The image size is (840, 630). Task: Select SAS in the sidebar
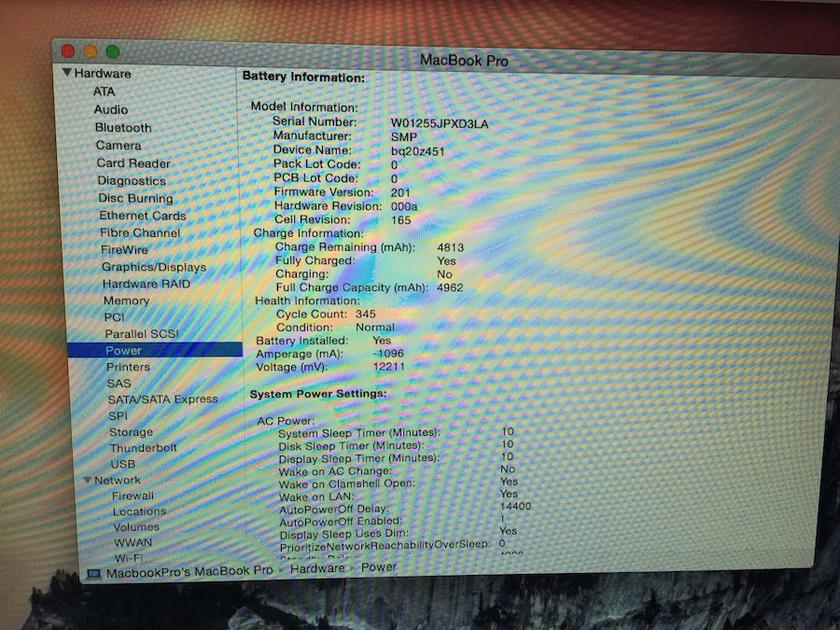(119, 383)
